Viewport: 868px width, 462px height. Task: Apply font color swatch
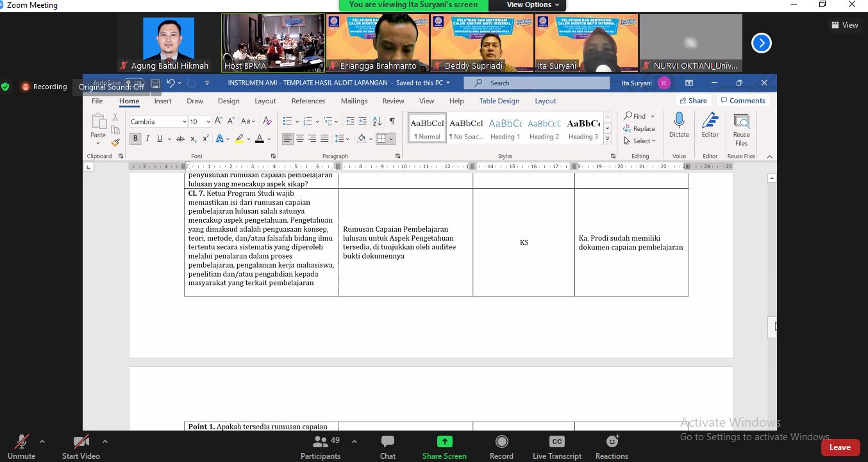[x=260, y=139]
